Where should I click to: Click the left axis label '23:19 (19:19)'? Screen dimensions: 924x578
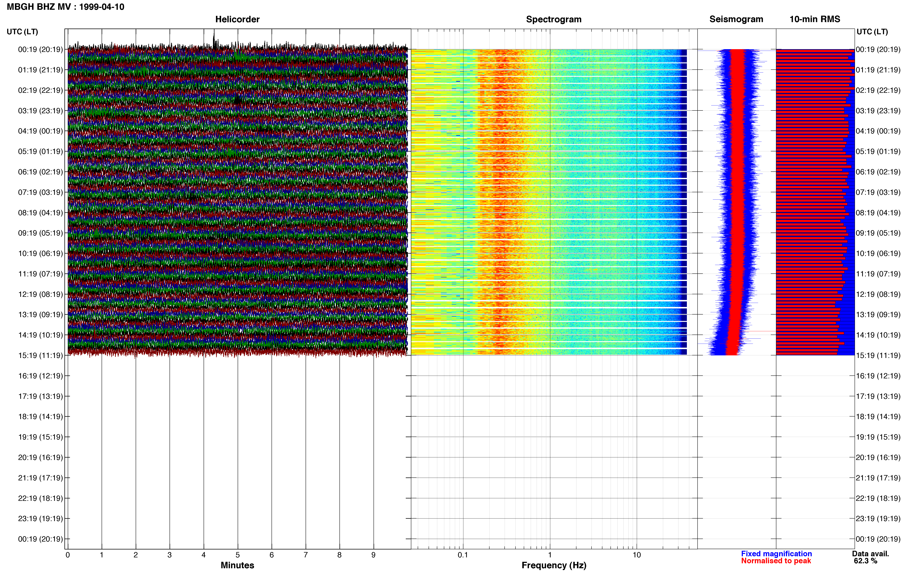click(41, 518)
